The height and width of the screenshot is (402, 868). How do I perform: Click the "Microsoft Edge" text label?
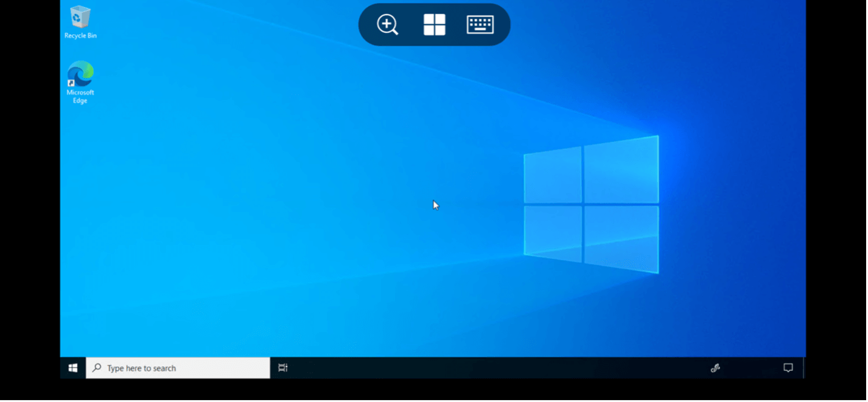click(80, 97)
